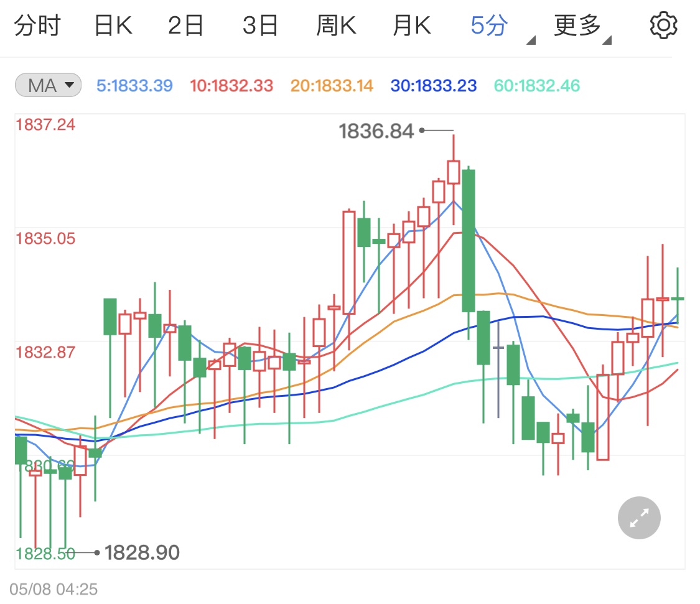
Task: Click the MA10 value 10:1832.33
Action: tap(231, 86)
